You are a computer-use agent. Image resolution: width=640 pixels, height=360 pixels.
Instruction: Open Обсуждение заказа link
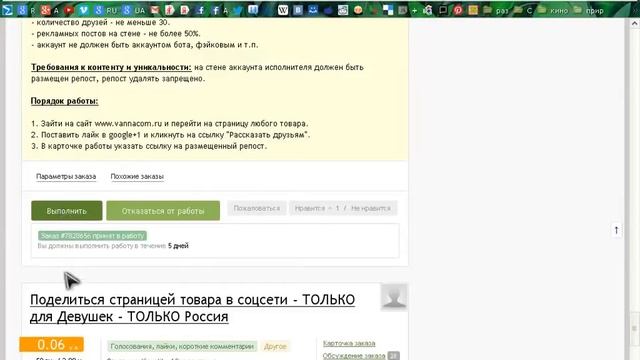pos(354,356)
